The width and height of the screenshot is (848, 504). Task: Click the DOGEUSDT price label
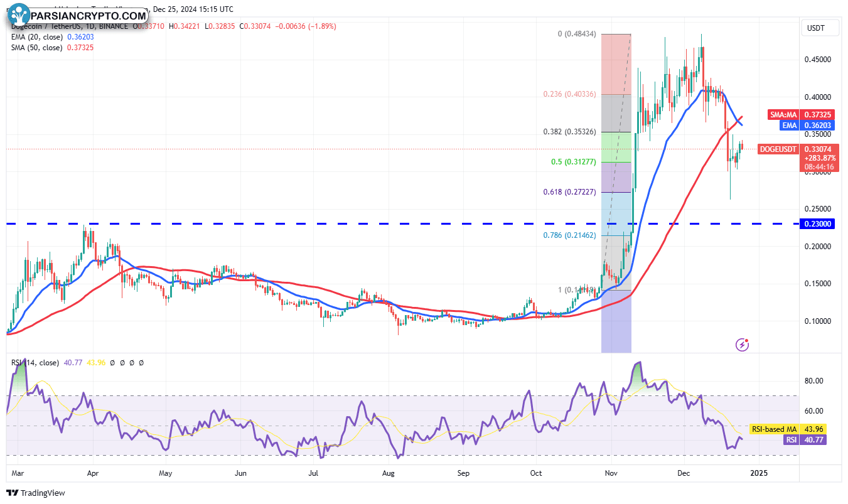779,149
